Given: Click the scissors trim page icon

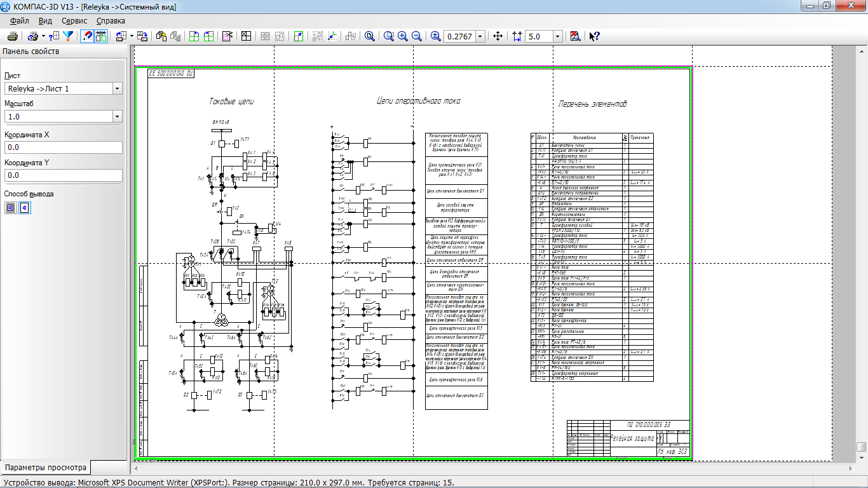Looking at the screenshot, I should point(227,36).
